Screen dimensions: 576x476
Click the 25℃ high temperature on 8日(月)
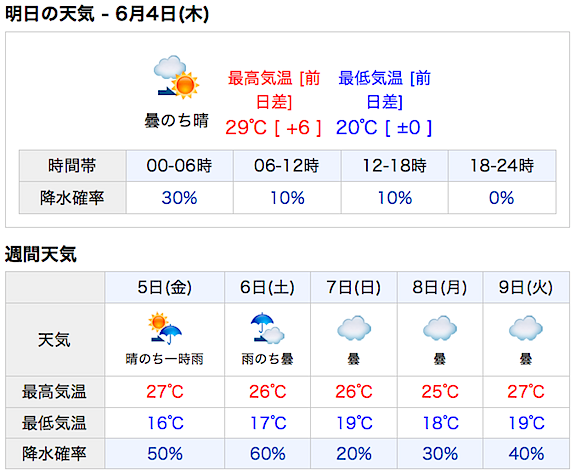click(x=440, y=392)
